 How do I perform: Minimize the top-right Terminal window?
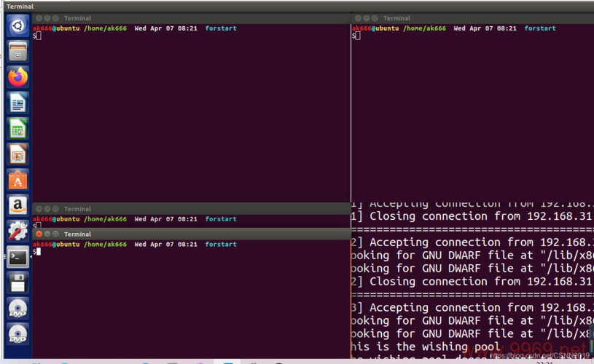pos(367,18)
